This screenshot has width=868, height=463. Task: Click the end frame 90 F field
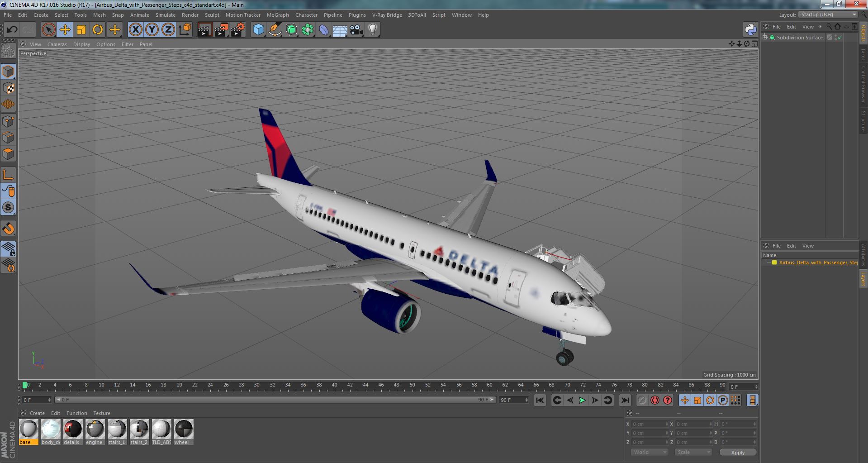tap(513, 400)
